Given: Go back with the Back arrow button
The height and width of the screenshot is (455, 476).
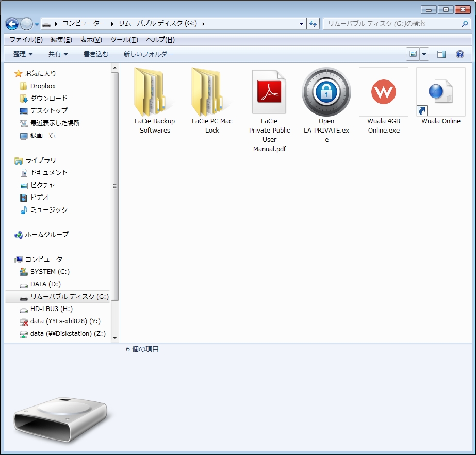Looking at the screenshot, I should click(12, 24).
